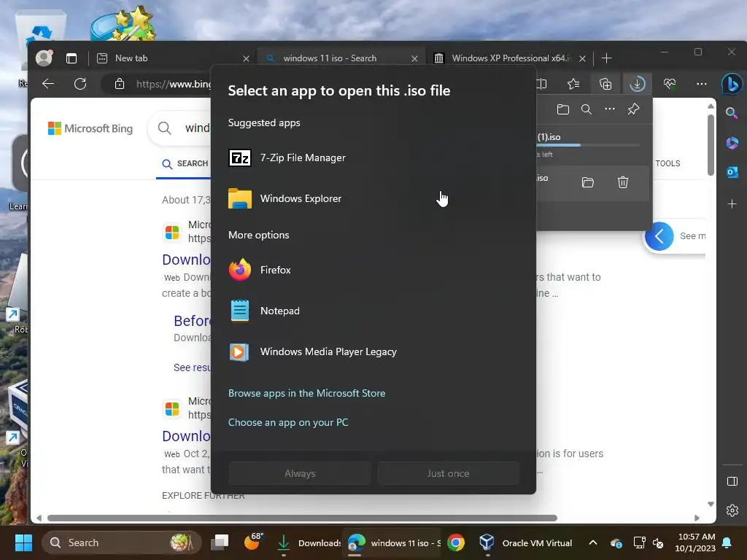Toggle the Downloads toolbar button
747x560 pixels.
638,85
